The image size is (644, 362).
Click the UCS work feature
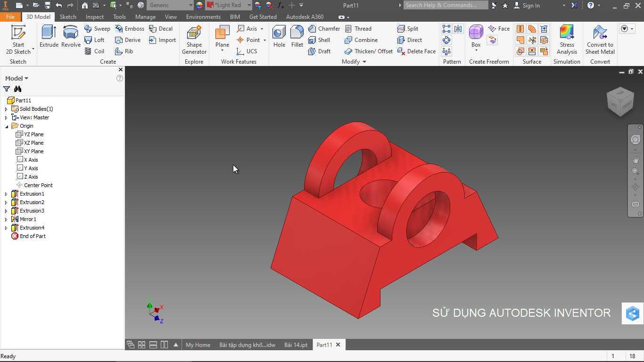click(247, 51)
